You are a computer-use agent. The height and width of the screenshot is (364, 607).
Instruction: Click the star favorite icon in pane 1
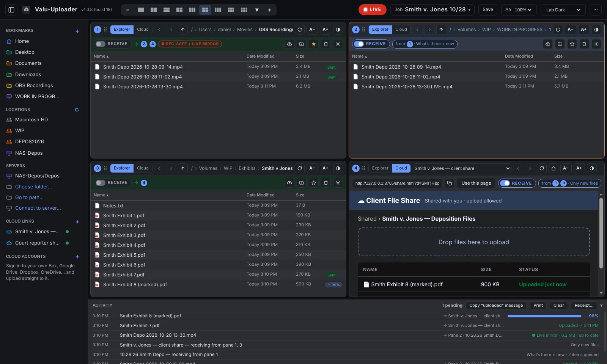[x=314, y=44]
